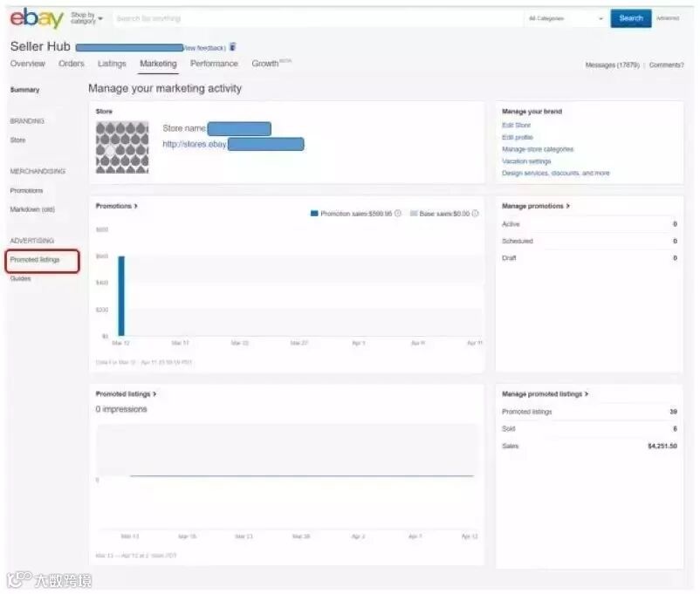Click the Comments? link

pyautogui.click(x=666, y=65)
